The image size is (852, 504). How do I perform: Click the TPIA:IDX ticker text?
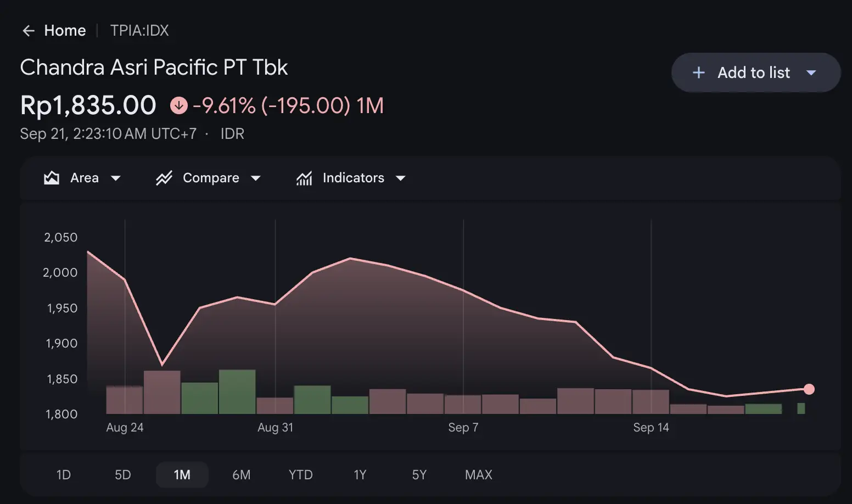pyautogui.click(x=139, y=31)
